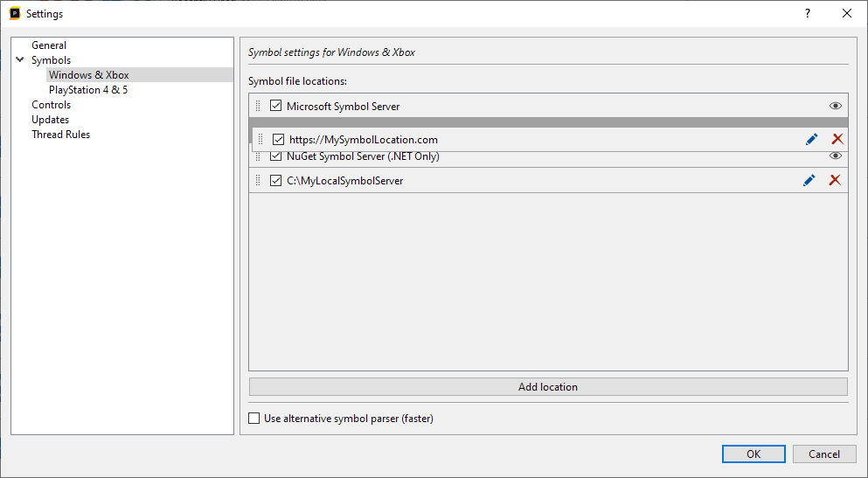Enable Use alternative symbol parser checkbox

[254, 419]
